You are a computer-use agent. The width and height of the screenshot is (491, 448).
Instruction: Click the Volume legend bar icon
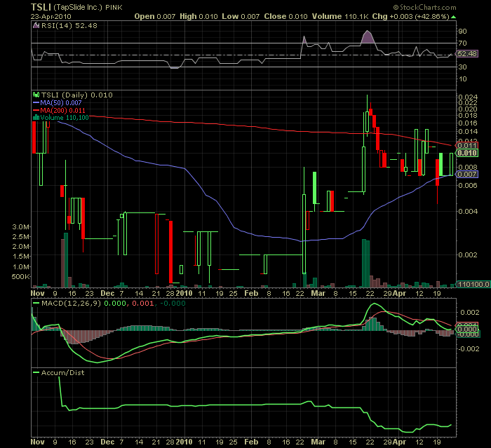(36, 117)
